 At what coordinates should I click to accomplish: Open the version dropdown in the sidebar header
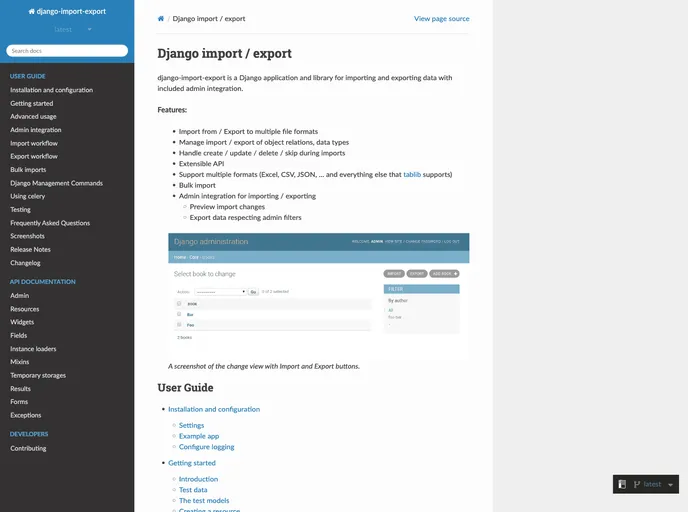[68, 30]
